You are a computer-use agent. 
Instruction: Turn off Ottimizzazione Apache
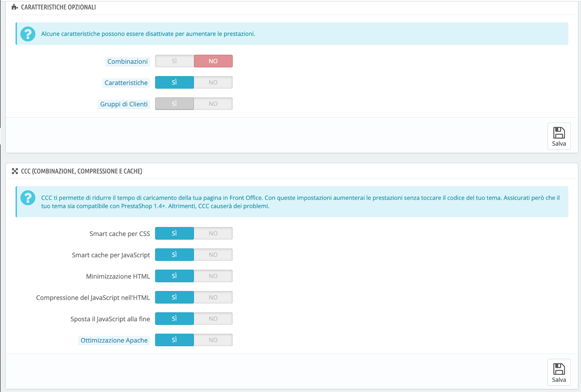[x=213, y=340]
